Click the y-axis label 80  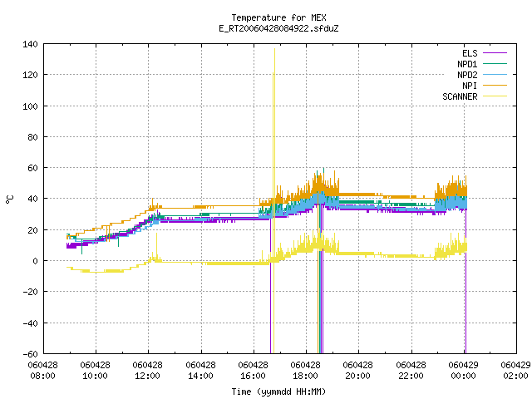tap(32, 137)
